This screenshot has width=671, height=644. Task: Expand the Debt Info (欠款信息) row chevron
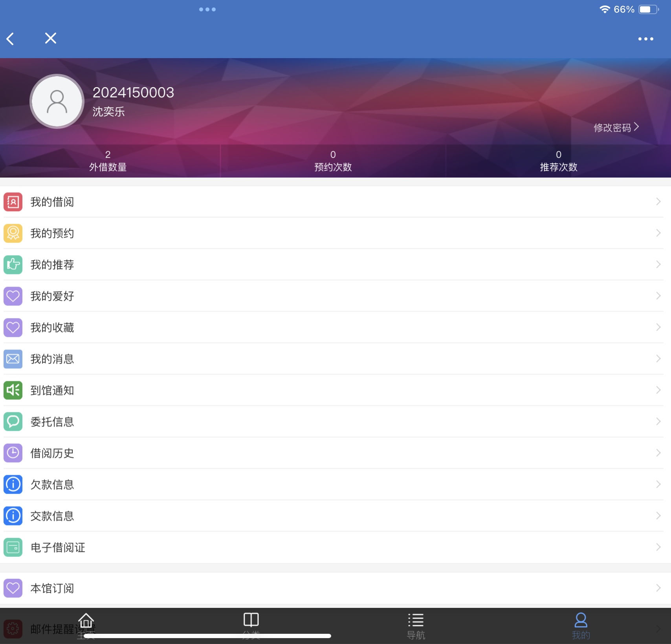point(658,485)
